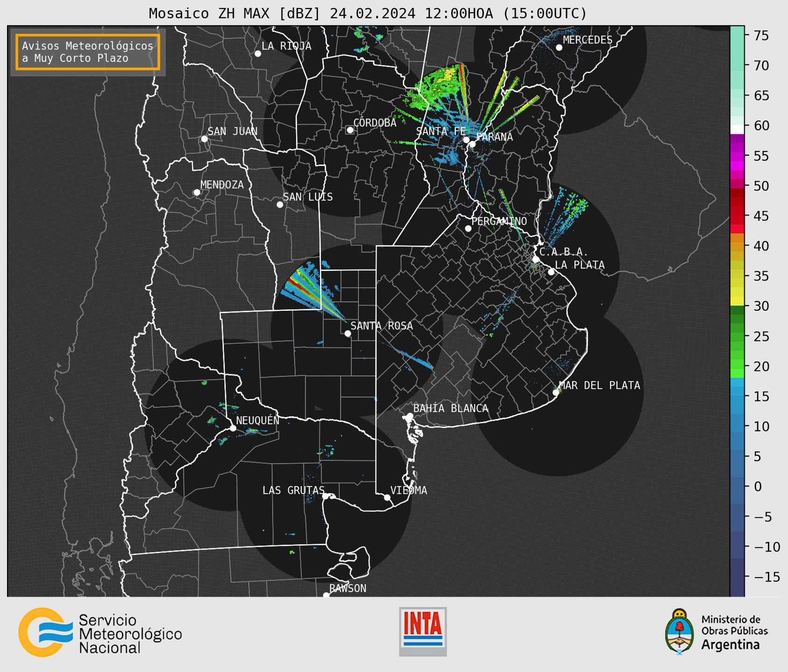Click the San Juan city marker dot
The width and height of the screenshot is (788, 672).
coord(204,139)
